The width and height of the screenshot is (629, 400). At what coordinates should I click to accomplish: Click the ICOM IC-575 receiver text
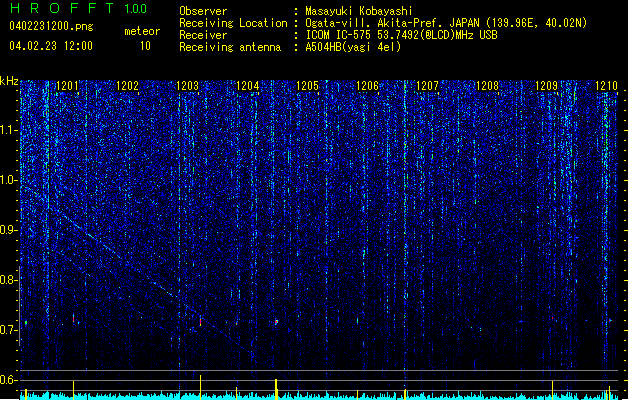pyautogui.click(x=401, y=35)
